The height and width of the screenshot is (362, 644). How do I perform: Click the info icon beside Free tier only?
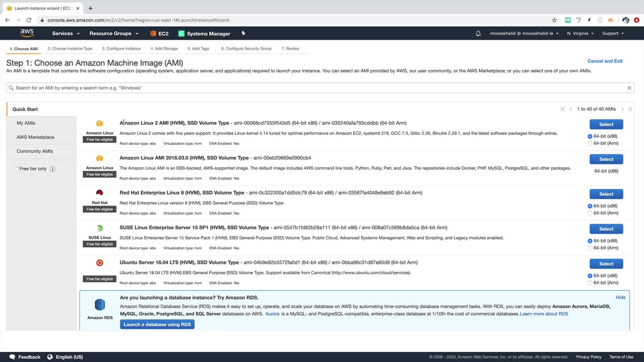(x=52, y=169)
